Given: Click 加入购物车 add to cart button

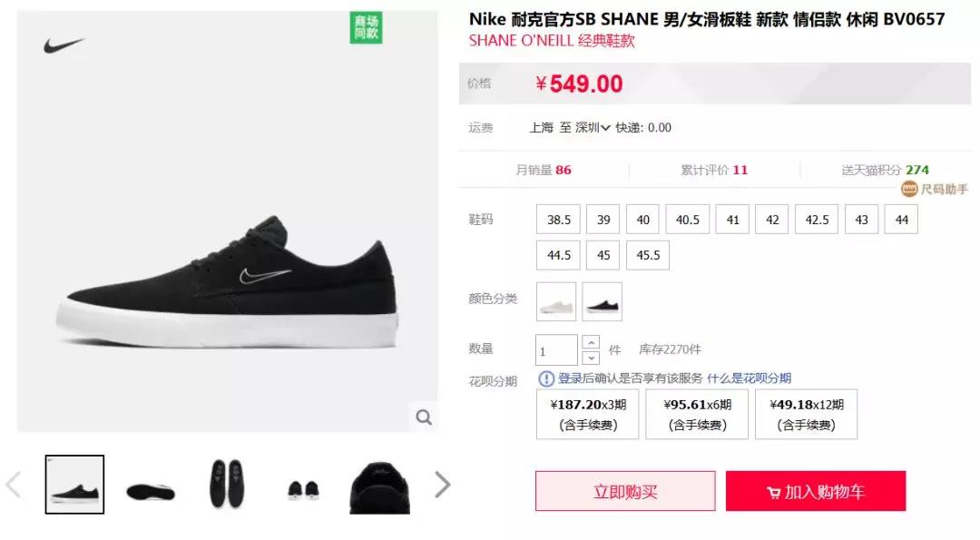Looking at the screenshot, I should 816,491.
